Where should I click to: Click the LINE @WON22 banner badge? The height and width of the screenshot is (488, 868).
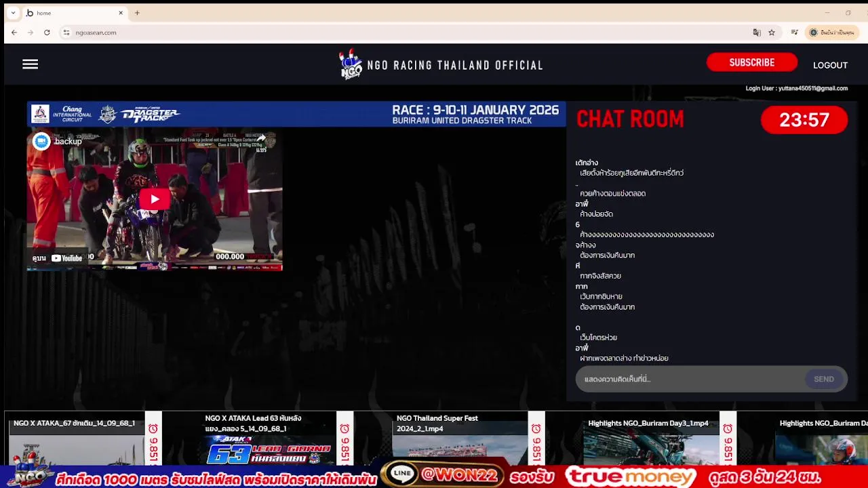[441, 475]
